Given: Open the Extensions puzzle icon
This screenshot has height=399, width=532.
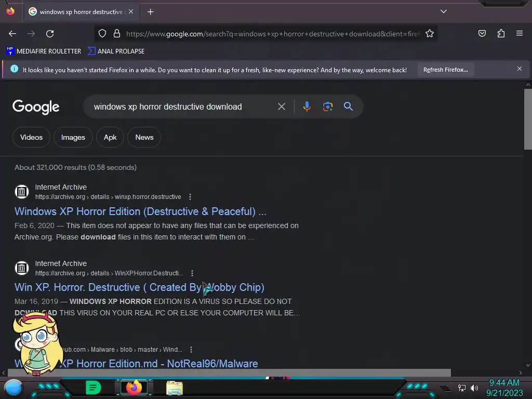Looking at the screenshot, I should click(x=501, y=33).
